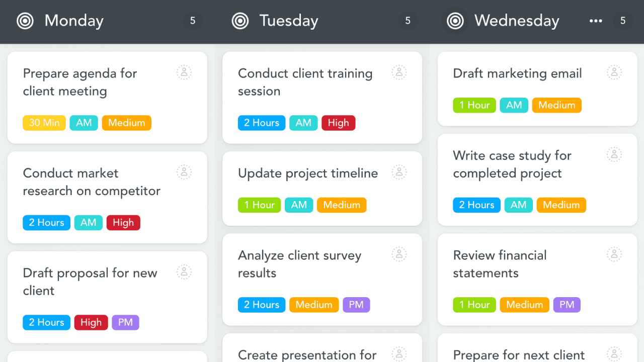The image size is (644, 362).
Task: Select the yellow 30 Min tag
Action: click(44, 123)
